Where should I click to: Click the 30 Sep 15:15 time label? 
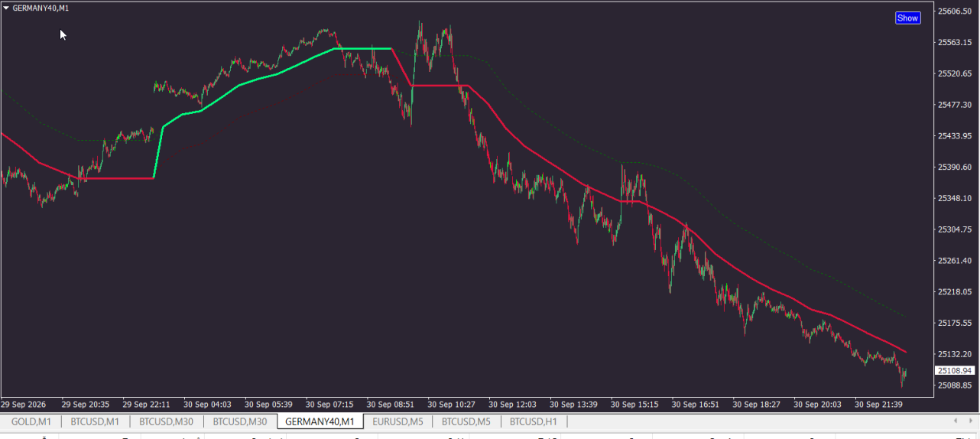tap(634, 405)
